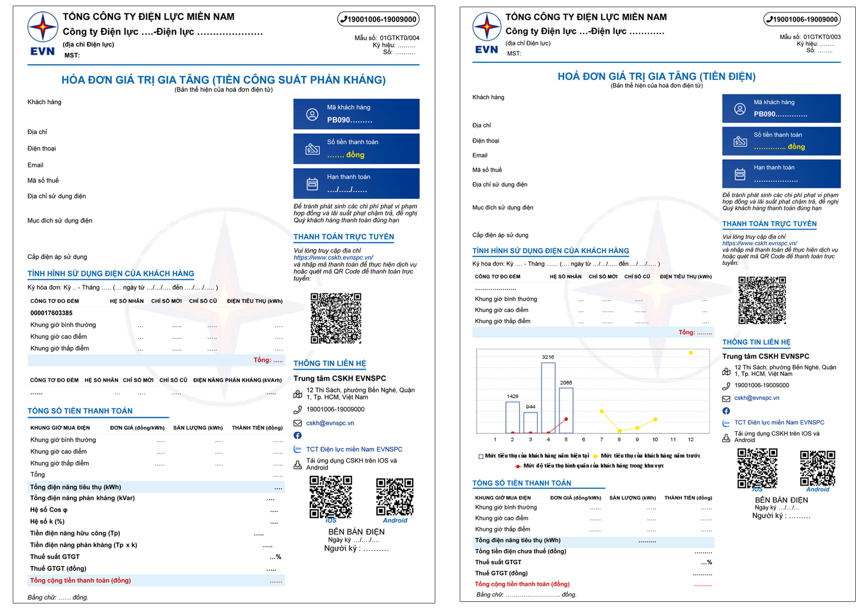The width and height of the screenshot is (868, 608).
Task: Click the envelope email icon on right invoice
Action: (x=726, y=398)
